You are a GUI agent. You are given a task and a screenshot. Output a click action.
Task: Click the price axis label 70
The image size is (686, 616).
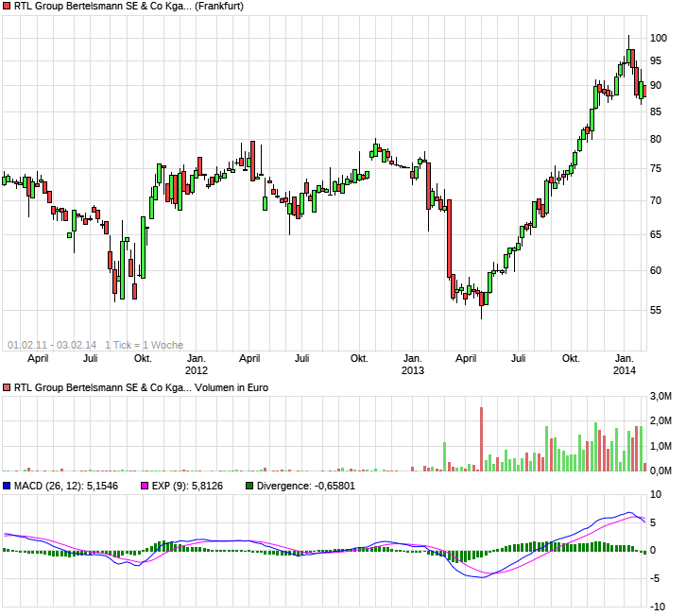pos(656,201)
